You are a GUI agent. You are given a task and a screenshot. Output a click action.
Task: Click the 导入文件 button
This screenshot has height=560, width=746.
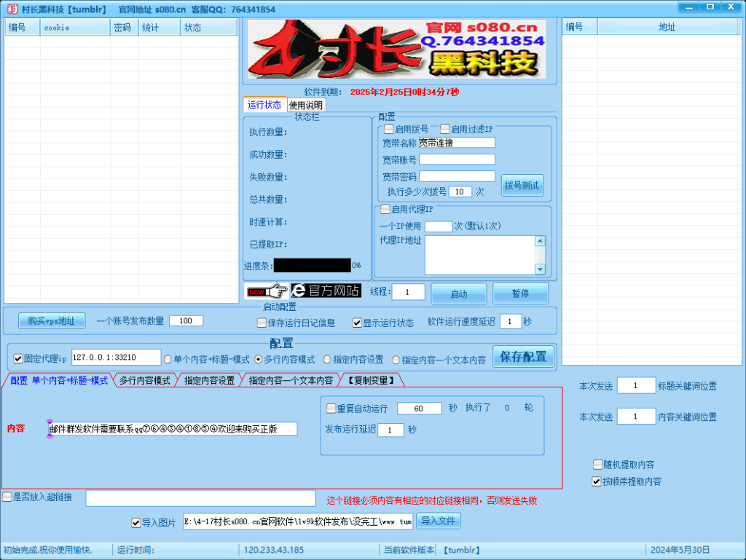coord(438,521)
